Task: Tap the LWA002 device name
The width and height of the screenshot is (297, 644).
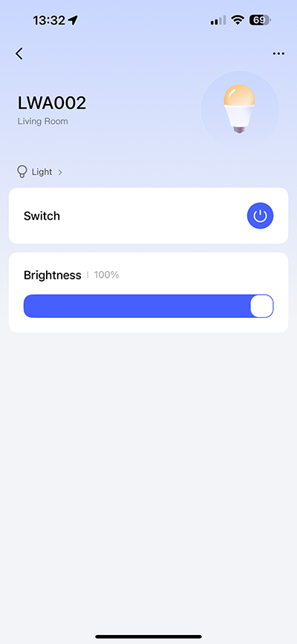Action: 52,103
